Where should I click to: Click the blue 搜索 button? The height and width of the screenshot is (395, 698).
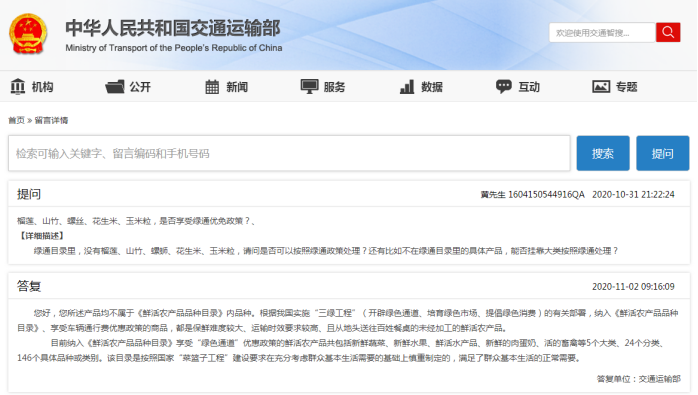coord(603,153)
